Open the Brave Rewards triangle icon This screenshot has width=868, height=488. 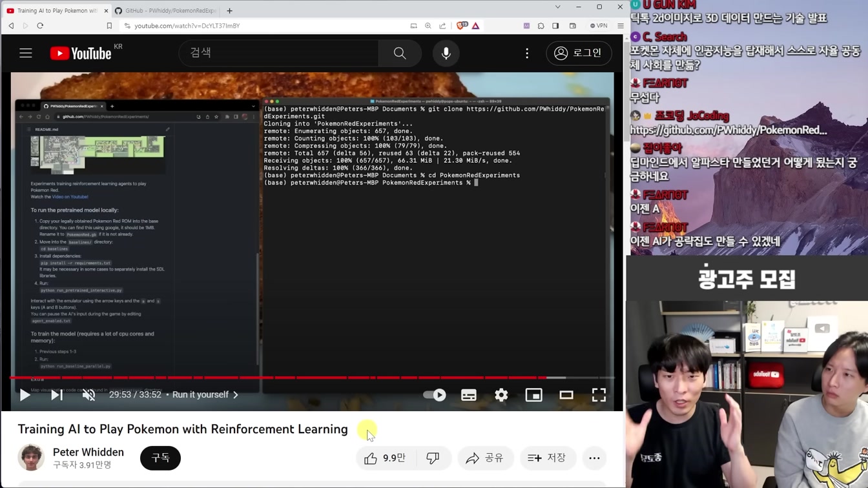pyautogui.click(x=476, y=26)
